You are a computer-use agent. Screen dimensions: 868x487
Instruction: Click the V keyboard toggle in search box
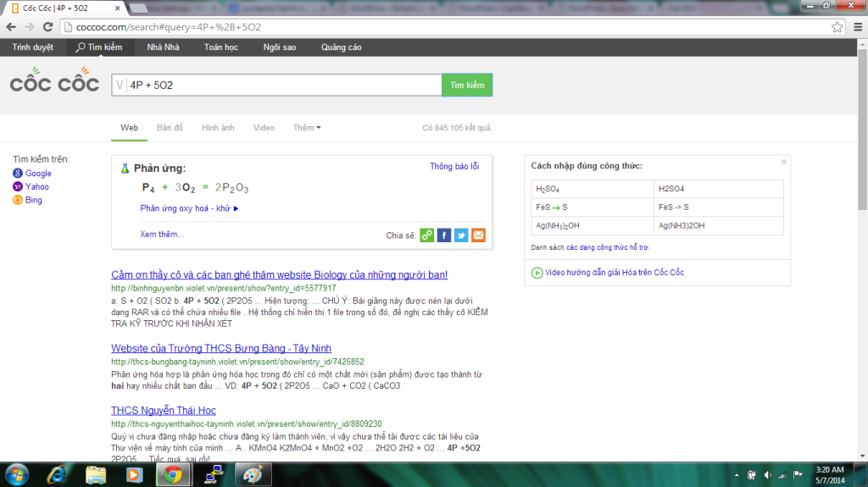pos(120,85)
